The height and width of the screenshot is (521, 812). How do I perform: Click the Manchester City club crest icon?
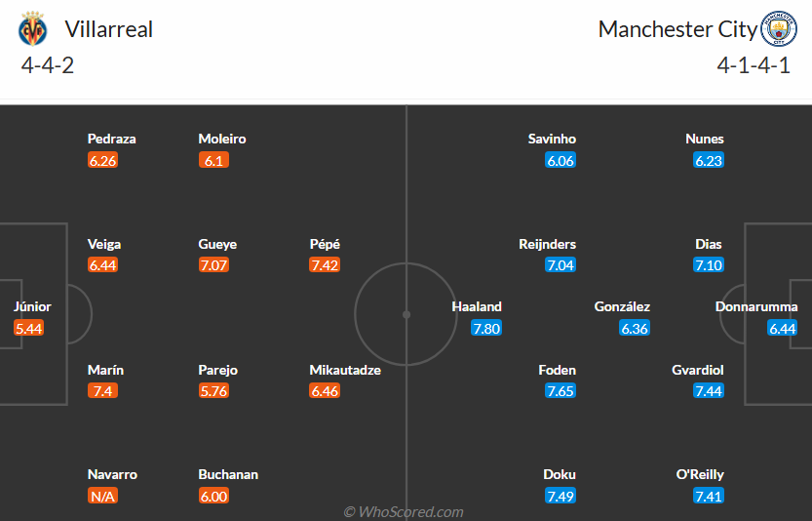pos(778,29)
